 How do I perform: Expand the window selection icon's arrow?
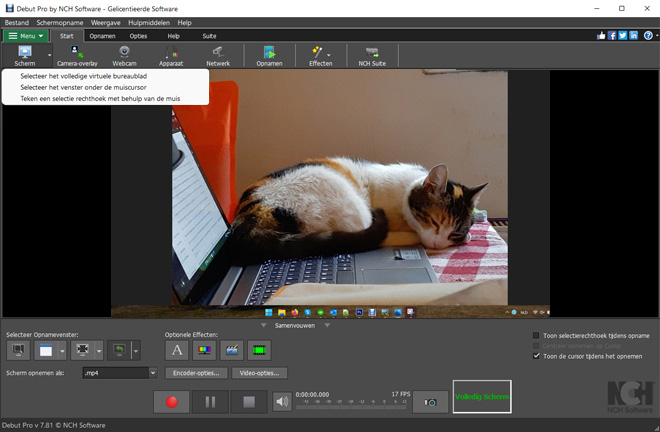[62, 350]
